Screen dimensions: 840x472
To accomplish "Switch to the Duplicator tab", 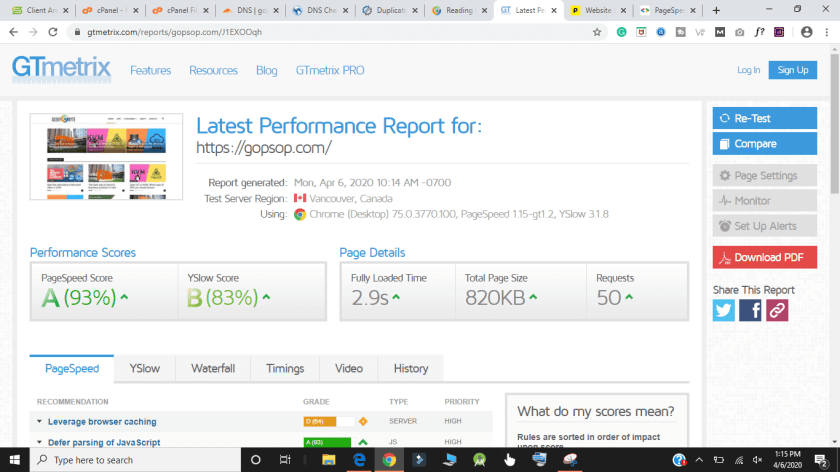I will tap(390, 10).
